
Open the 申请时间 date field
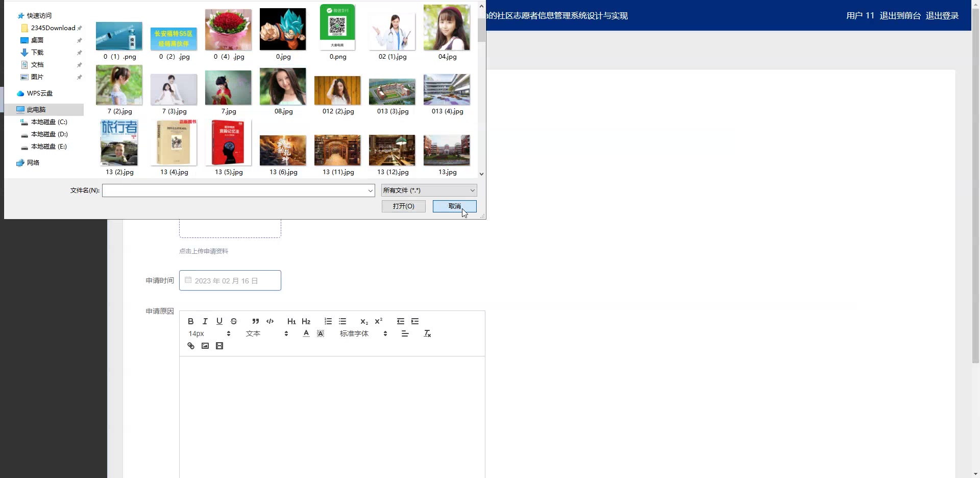[x=230, y=280]
